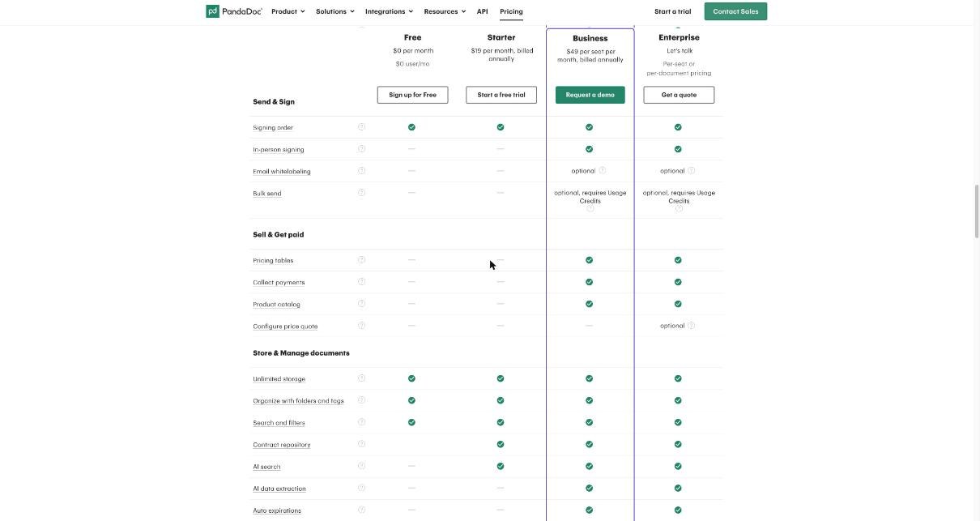Click info icon under Business Bulk send credits
Viewport: 980px width, 521px height.
[590, 208]
